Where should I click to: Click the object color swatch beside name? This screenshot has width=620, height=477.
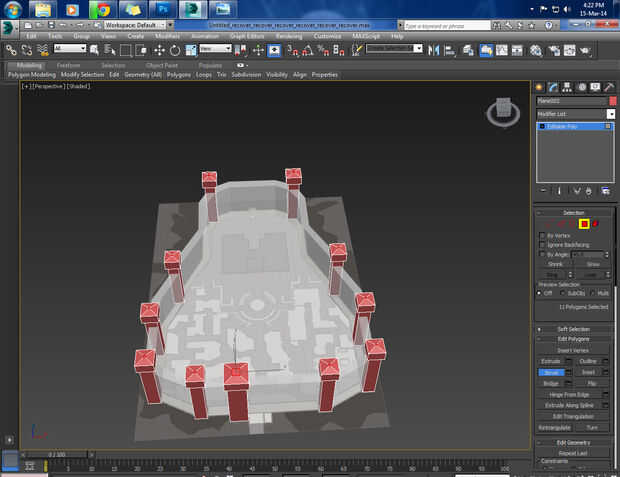tap(612, 101)
